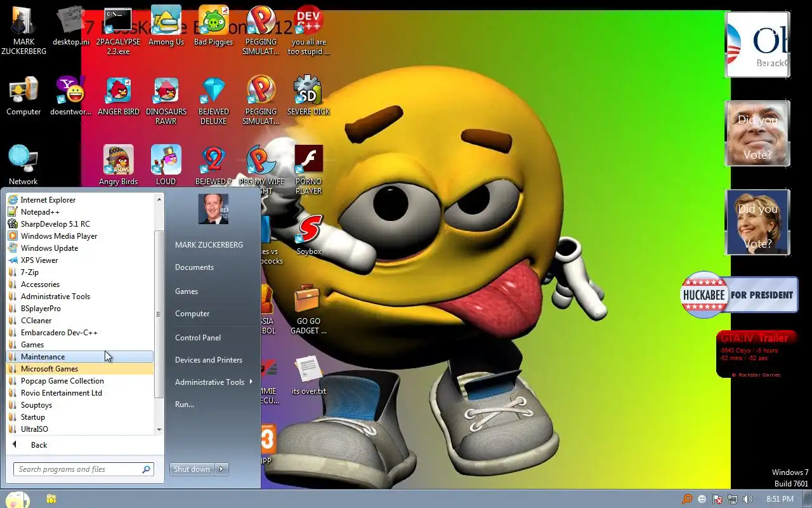This screenshot has width=812, height=508.
Task: Expand the CCleaner folder
Action: (80, 320)
